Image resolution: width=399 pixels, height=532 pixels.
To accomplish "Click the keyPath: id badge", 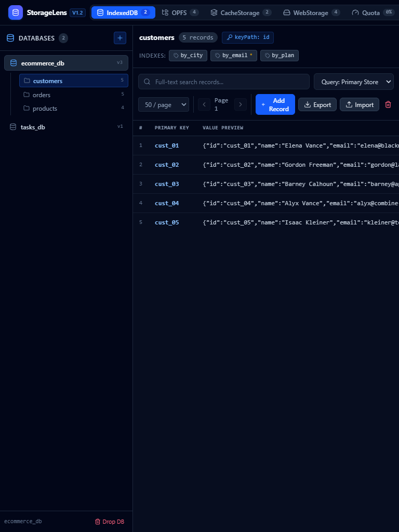I will (248, 37).
